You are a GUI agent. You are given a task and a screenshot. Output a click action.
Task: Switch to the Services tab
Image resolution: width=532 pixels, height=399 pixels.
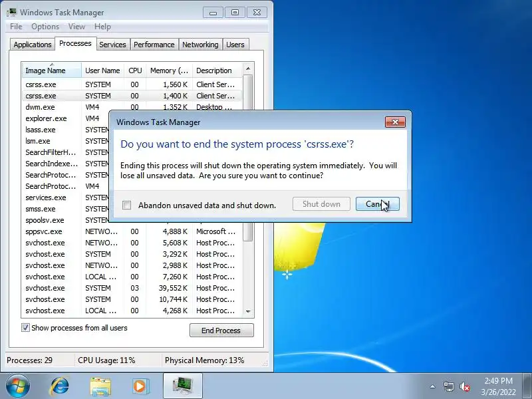[x=112, y=45]
